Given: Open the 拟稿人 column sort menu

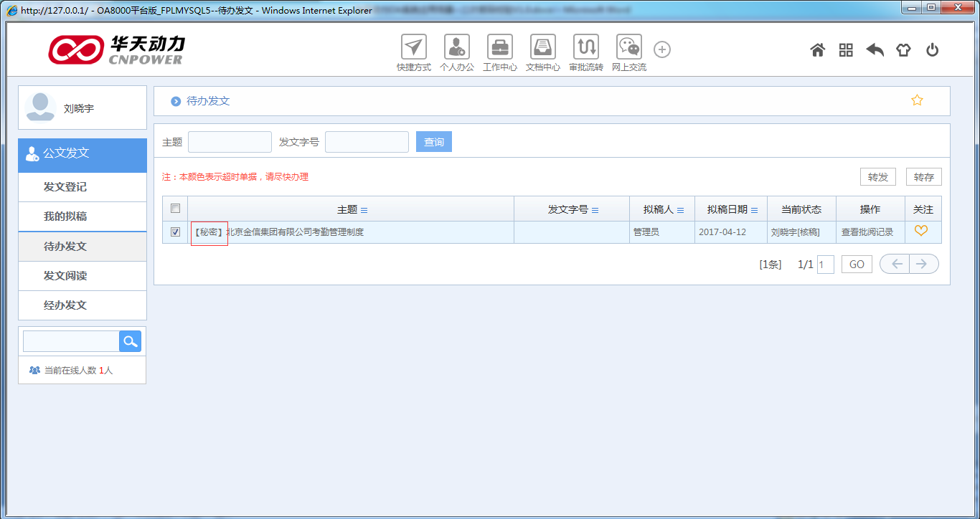Looking at the screenshot, I should pos(680,209).
